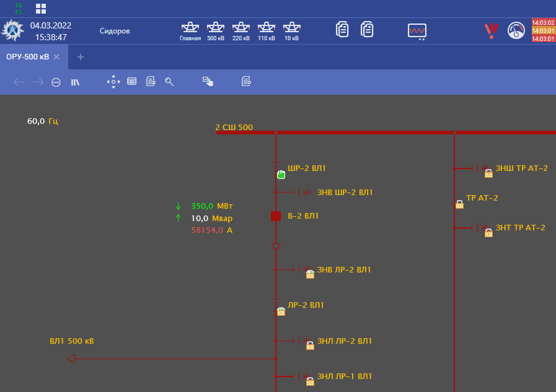Open the table view toolbar icon
Viewport: 556px width, 392px height.
(132, 82)
